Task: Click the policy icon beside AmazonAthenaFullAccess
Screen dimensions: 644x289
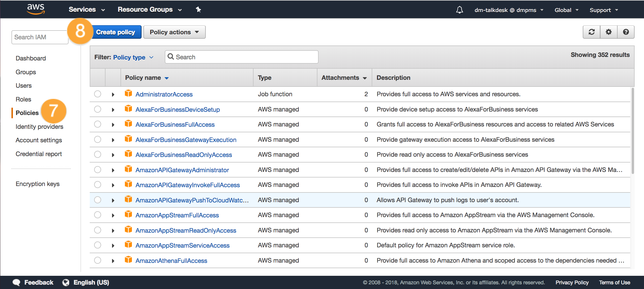Action: tap(128, 260)
